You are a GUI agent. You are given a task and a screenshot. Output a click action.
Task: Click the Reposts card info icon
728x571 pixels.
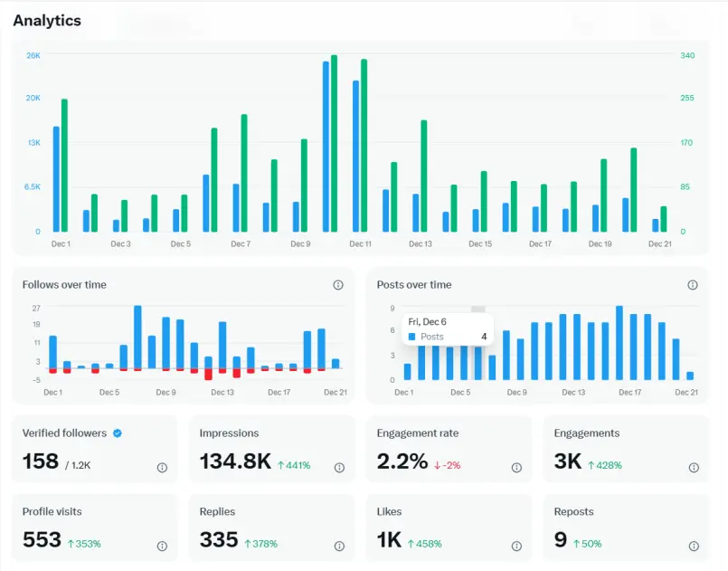click(x=694, y=546)
